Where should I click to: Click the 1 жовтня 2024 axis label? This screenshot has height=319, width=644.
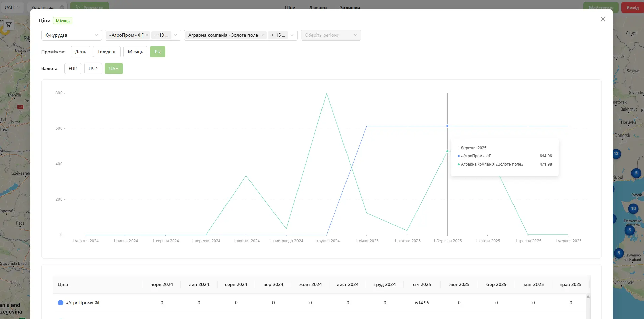(x=246, y=241)
